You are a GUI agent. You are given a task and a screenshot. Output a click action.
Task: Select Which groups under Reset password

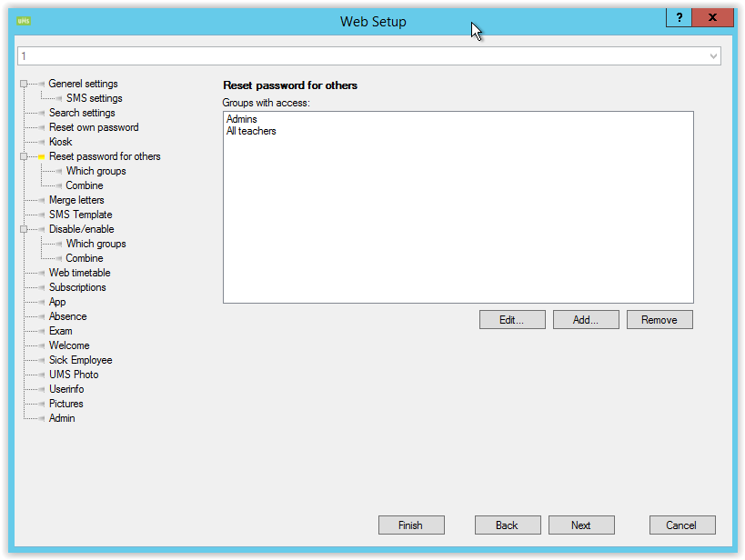click(x=96, y=171)
